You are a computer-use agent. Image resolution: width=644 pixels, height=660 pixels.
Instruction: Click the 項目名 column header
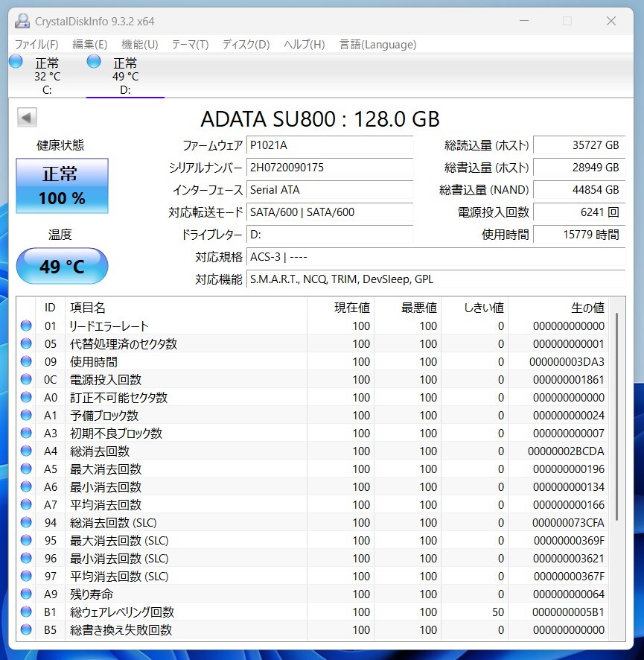[186, 308]
